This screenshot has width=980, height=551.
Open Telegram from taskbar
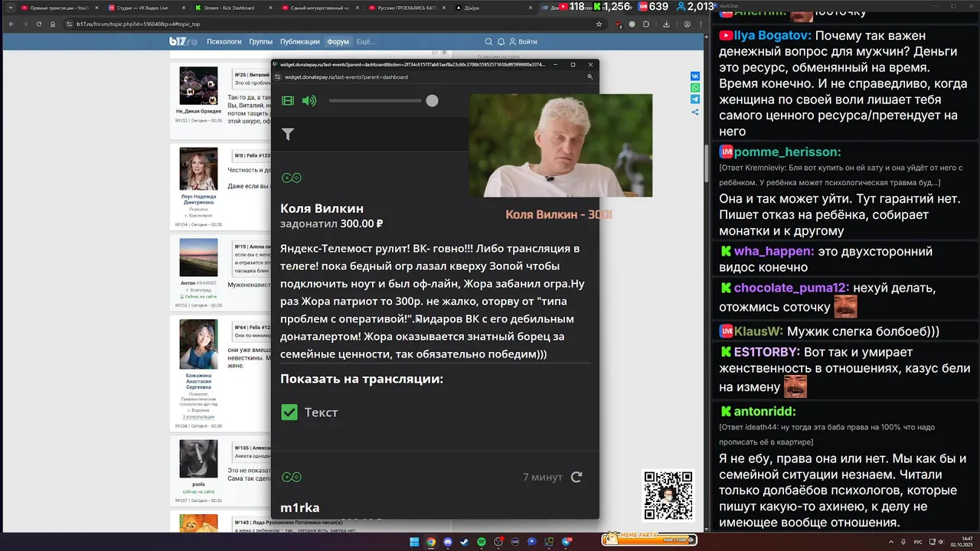[566, 542]
